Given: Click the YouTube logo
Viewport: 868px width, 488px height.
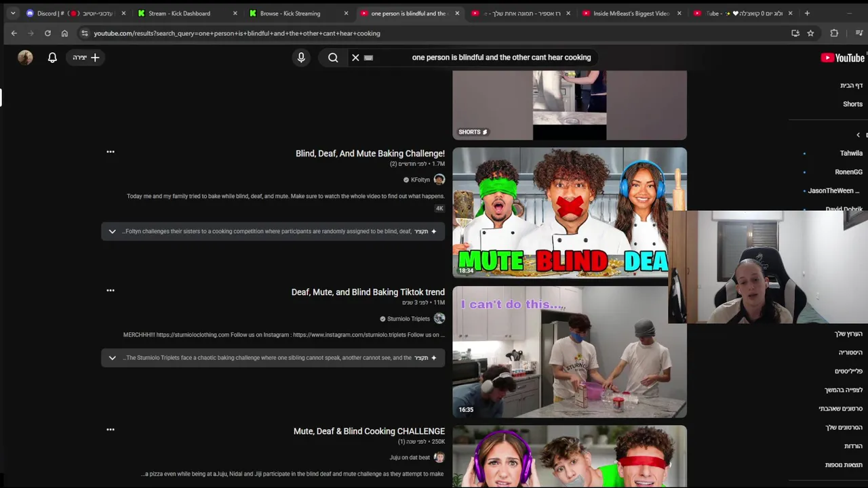Looking at the screenshot, I should 842,58.
